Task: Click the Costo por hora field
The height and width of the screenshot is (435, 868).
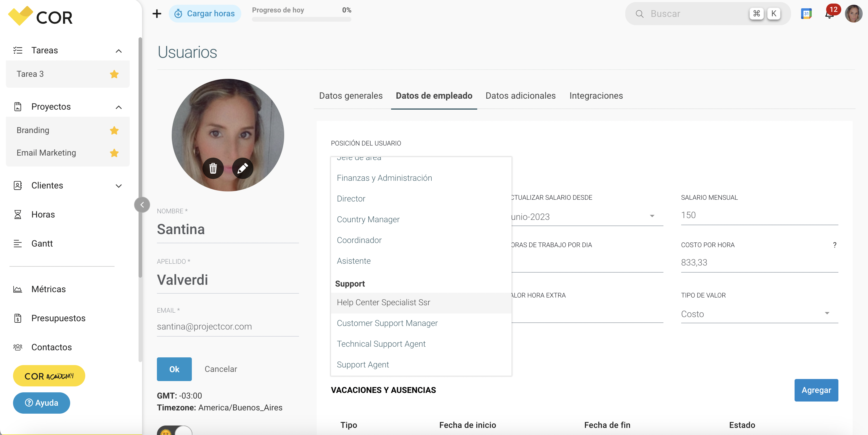Action: click(760, 263)
